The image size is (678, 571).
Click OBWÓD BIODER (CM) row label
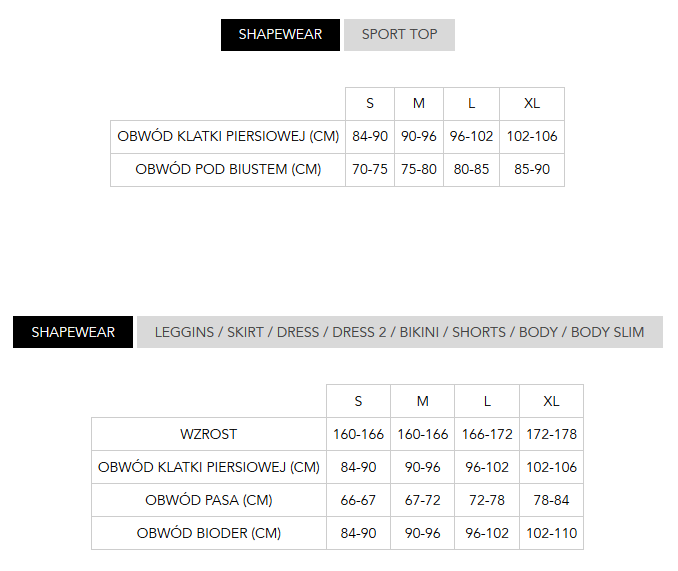209,533
